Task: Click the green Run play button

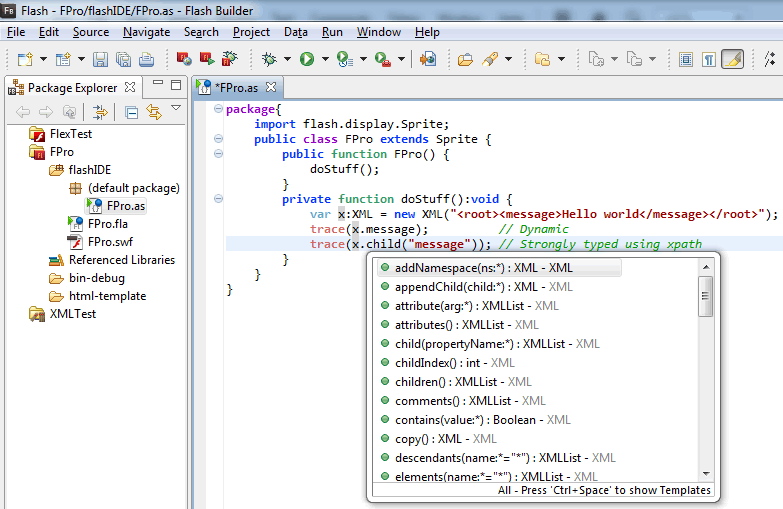Action: (307, 59)
